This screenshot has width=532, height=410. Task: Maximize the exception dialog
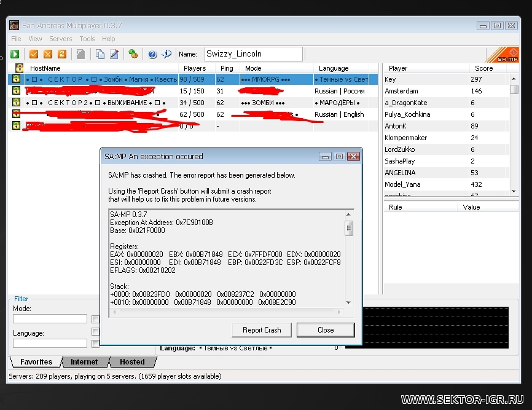[x=339, y=157]
